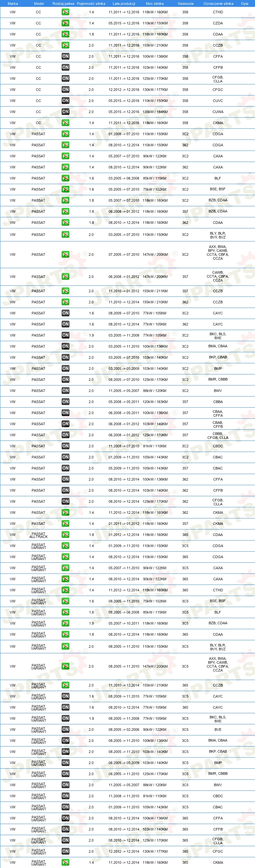Screen dimensions: 255x868
Task: Click the petrol icon for Passat Alltrack
Action: [66, 535]
